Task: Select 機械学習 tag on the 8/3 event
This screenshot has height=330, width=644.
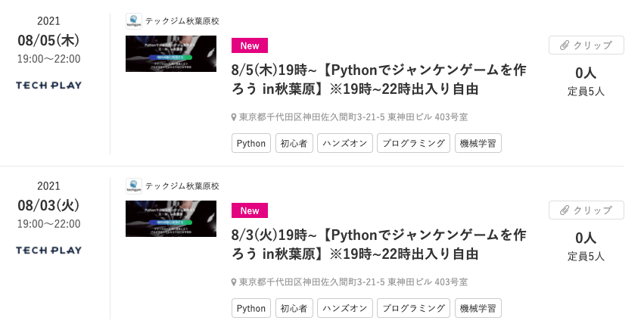Action: [478, 308]
